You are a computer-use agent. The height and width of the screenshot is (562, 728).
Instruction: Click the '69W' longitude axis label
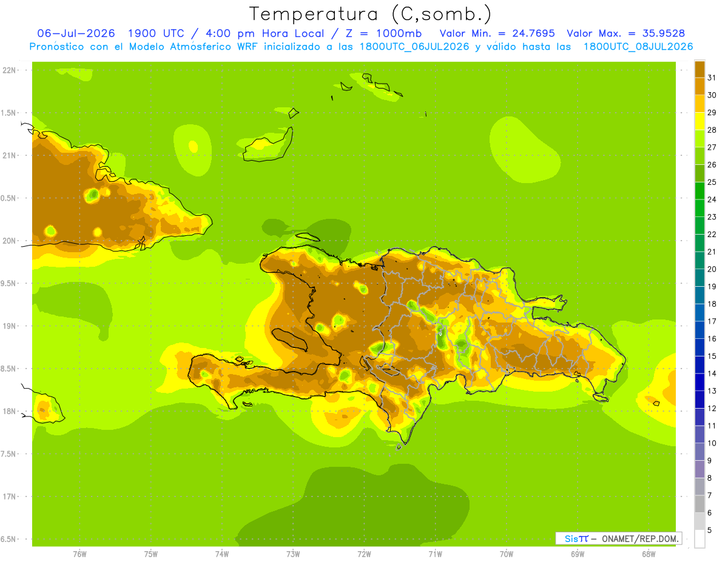pyautogui.click(x=577, y=554)
